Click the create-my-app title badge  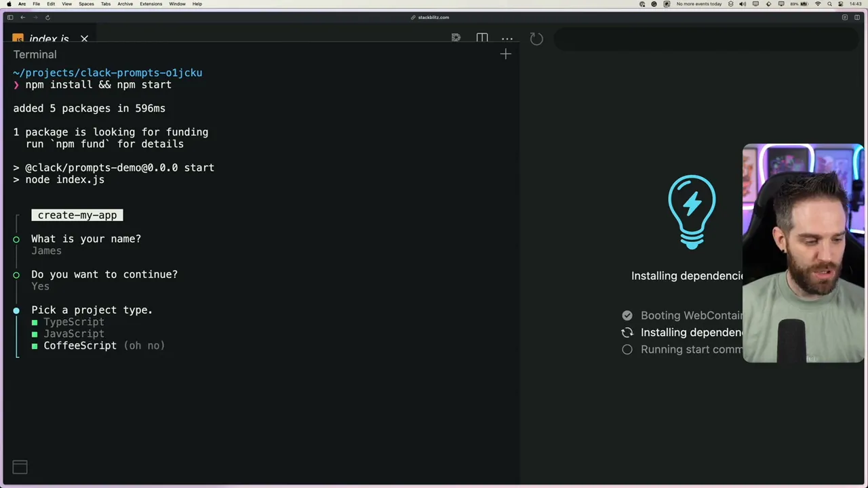coord(77,215)
